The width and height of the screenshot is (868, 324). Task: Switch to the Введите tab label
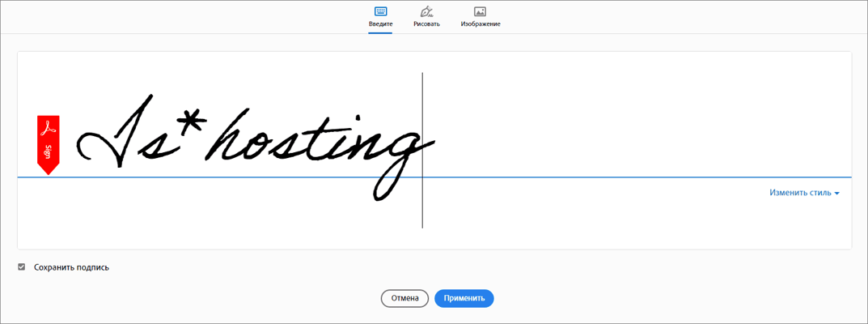click(x=380, y=24)
